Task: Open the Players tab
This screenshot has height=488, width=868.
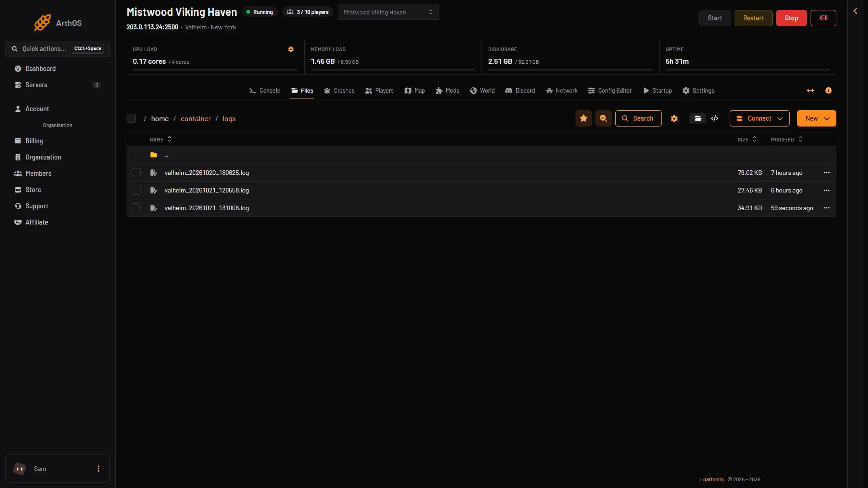Action: pos(379,90)
